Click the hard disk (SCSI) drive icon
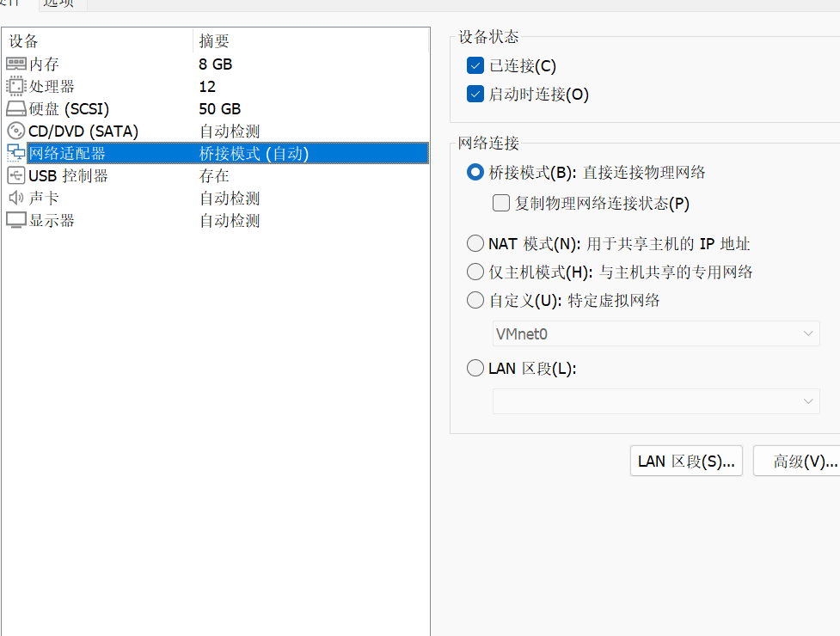 click(x=16, y=108)
